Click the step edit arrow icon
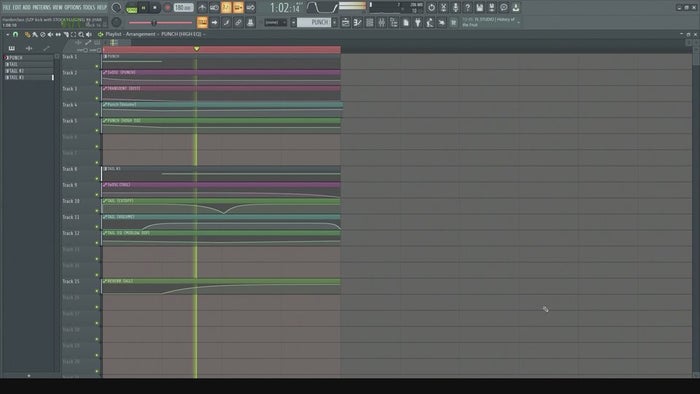The height and width of the screenshot is (394, 700). (x=214, y=22)
